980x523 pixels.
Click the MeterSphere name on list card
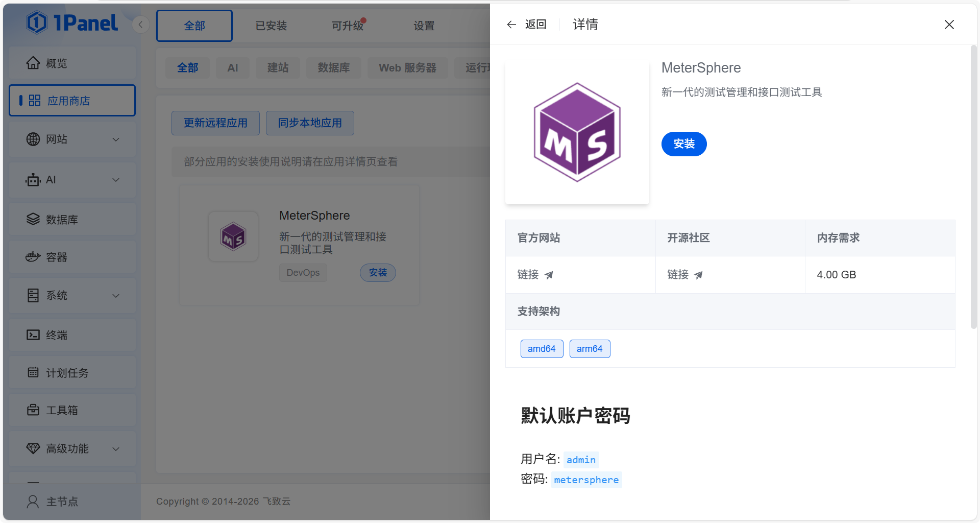314,216
